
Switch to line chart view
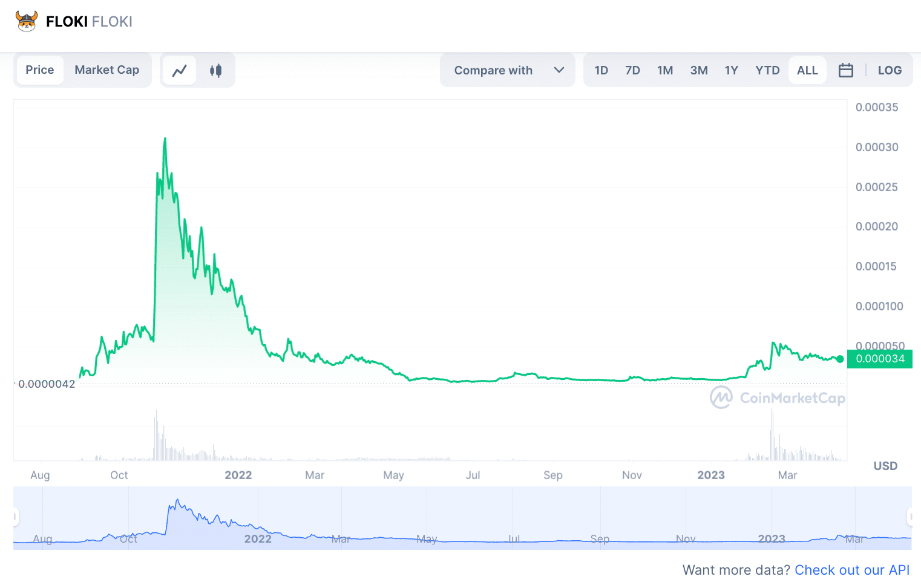(179, 70)
